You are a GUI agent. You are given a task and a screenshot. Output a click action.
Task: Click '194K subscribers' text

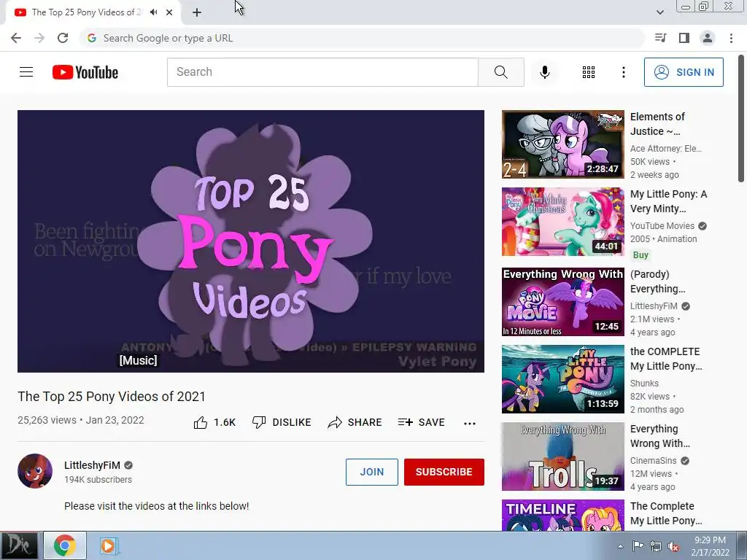[98, 480]
